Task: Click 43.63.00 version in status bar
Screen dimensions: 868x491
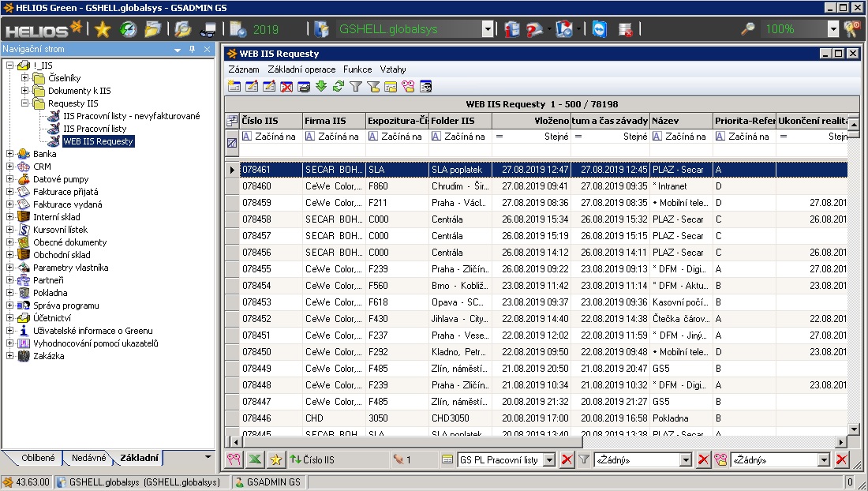Action: (x=32, y=482)
